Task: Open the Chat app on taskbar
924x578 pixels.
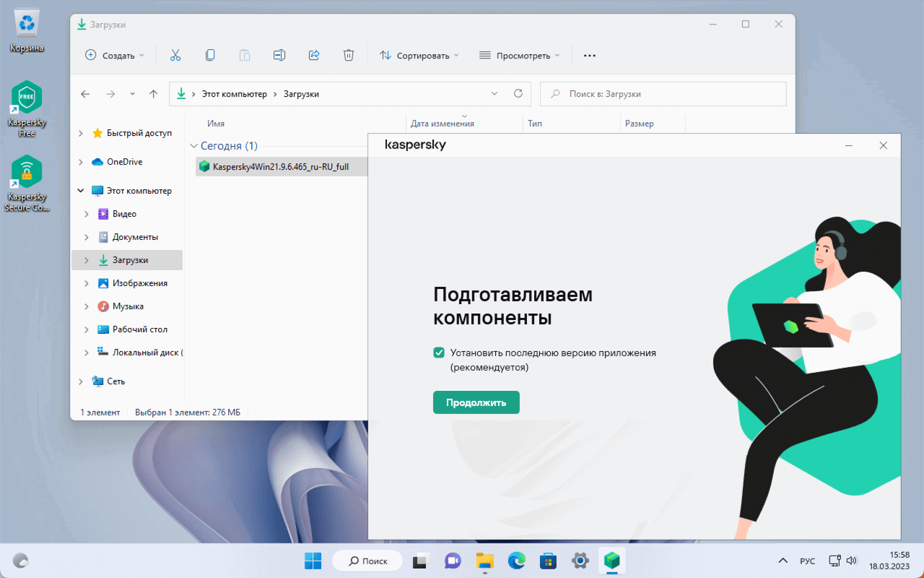Action: point(453,561)
